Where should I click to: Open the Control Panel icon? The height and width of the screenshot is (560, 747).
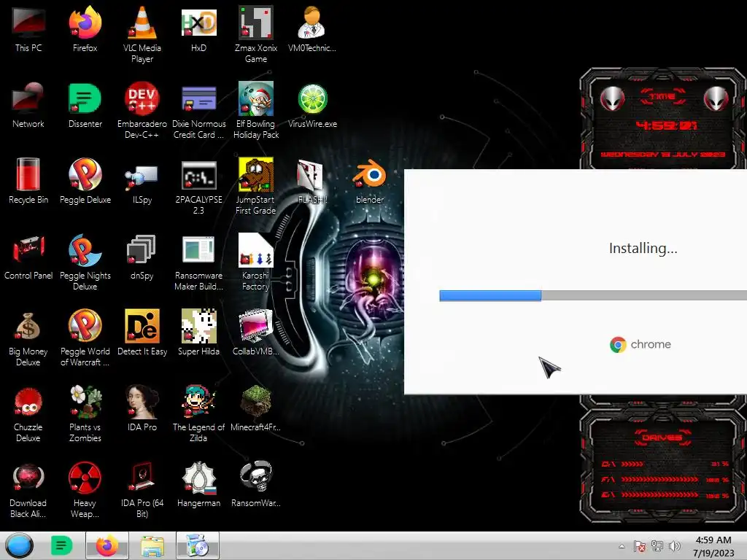[28, 257]
